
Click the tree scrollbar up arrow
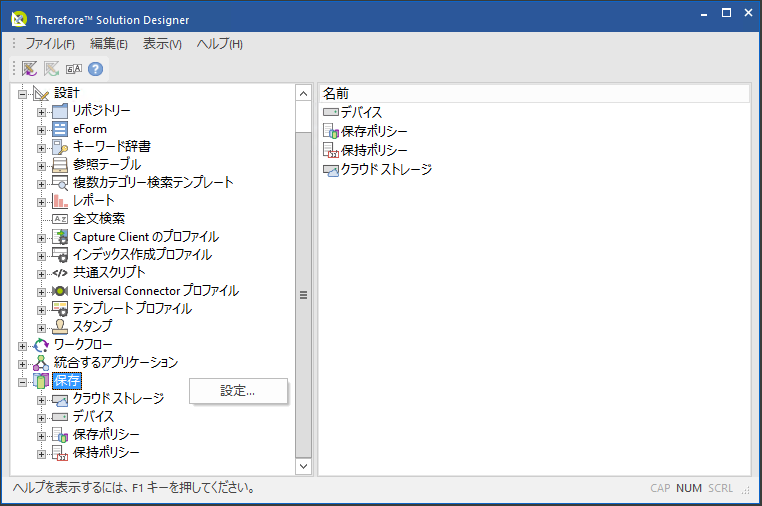[x=303, y=93]
